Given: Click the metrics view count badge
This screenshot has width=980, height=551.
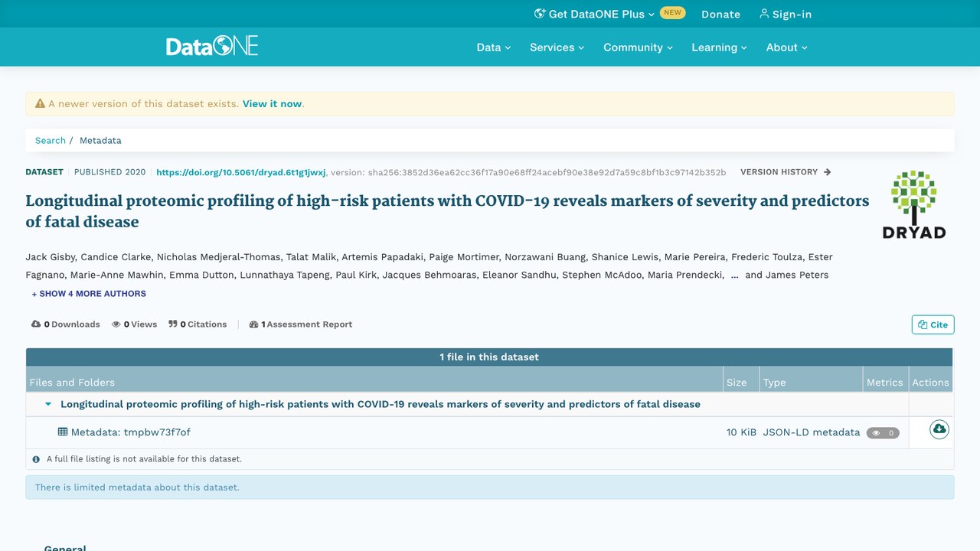Looking at the screenshot, I should click(883, 433).
